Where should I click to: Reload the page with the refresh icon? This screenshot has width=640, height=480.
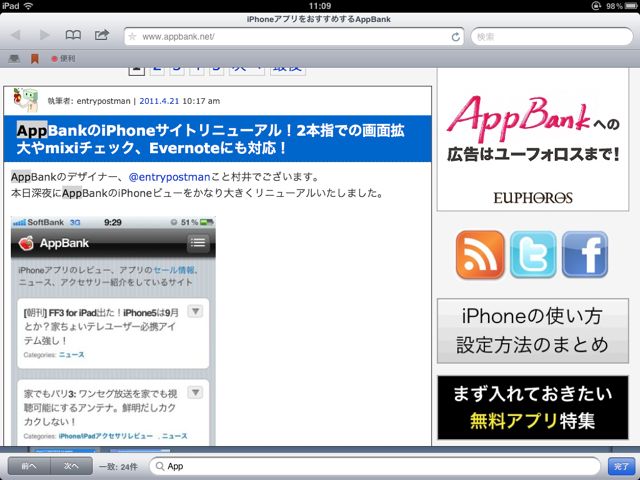456,37
